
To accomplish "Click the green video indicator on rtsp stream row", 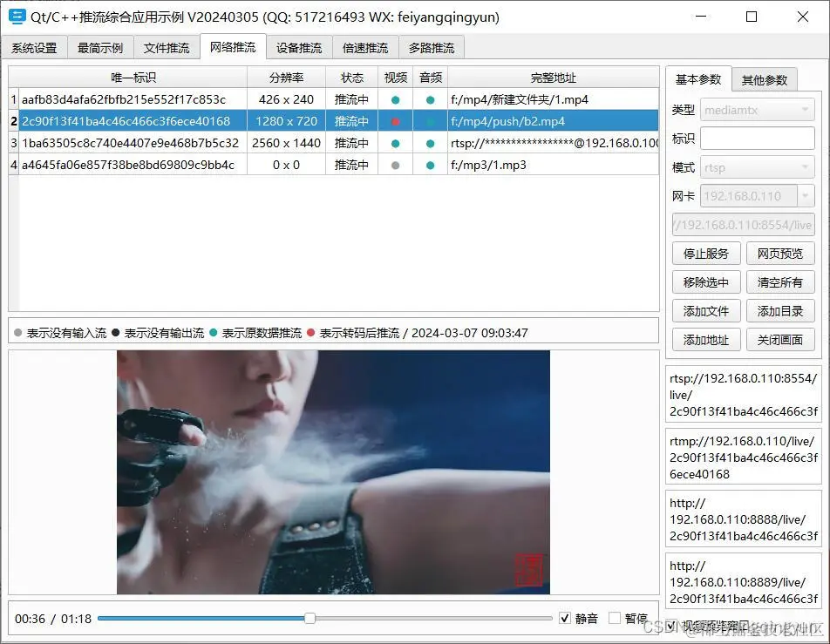I will click(397, 142).
